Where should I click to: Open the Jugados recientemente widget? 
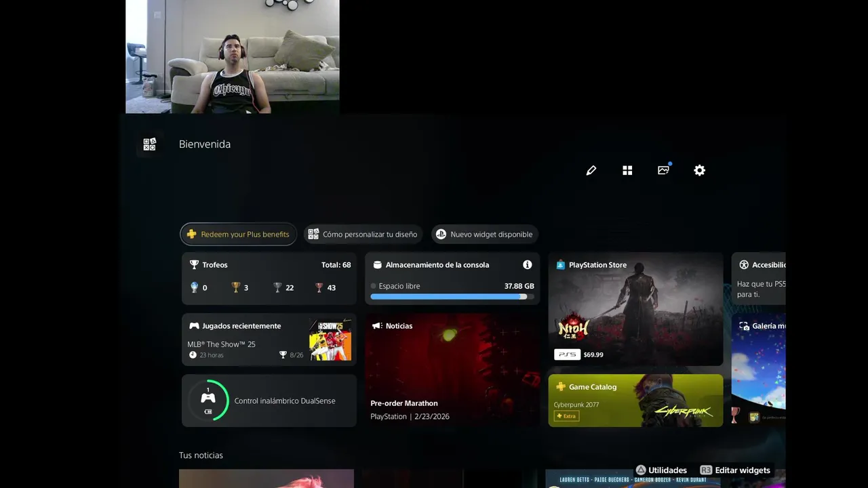click(x=269, y=340)
